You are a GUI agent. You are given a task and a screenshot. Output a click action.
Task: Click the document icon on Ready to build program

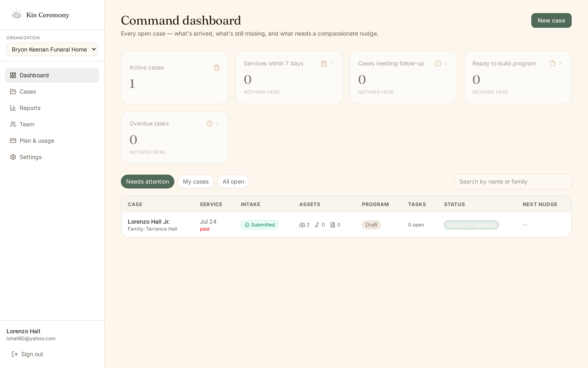(x=552, y=63)
